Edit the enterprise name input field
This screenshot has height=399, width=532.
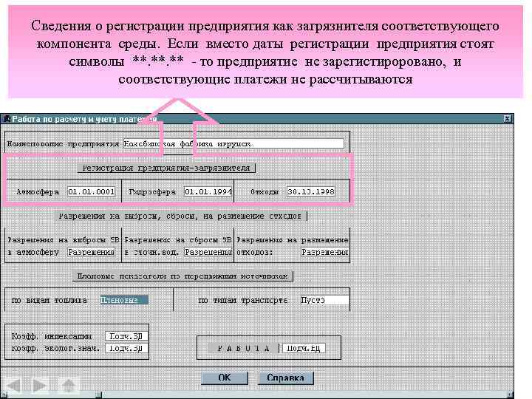[x=233, y=144]
